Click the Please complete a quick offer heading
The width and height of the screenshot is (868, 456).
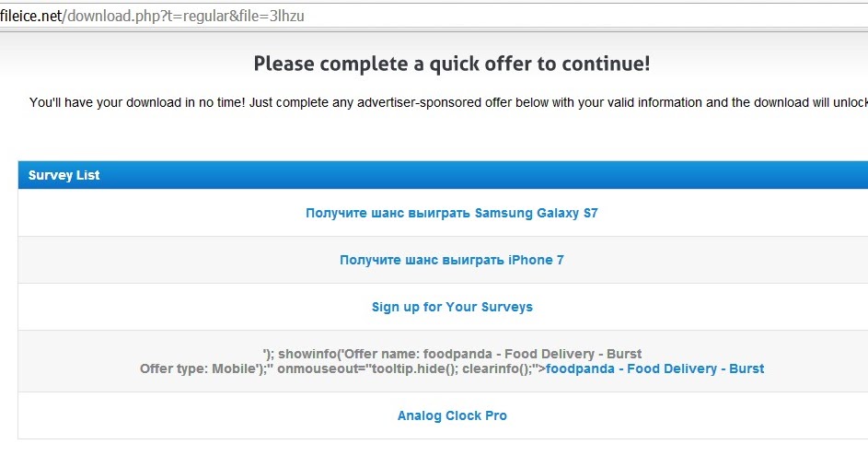451,64
